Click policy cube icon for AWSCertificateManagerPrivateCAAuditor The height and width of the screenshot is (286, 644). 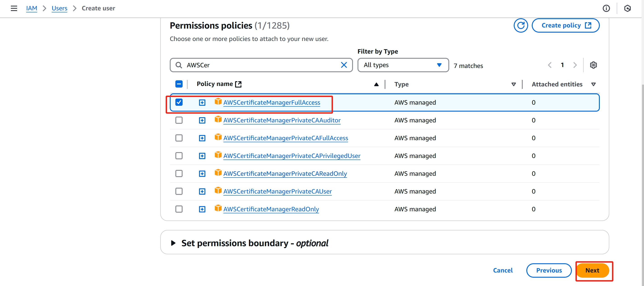click(x=218, y=119)
